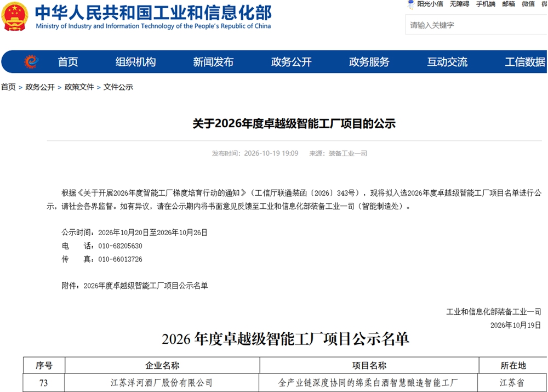The image size is (548, 392).
Task: Click 政务公开 in the breadcrumb trail
Action: (40, 87)
